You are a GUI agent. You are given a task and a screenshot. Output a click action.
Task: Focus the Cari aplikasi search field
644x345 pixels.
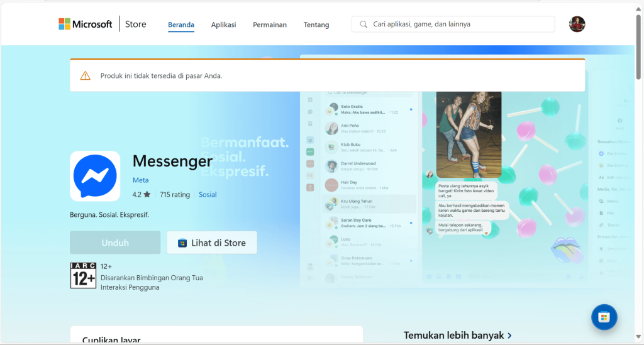(459, 25)
